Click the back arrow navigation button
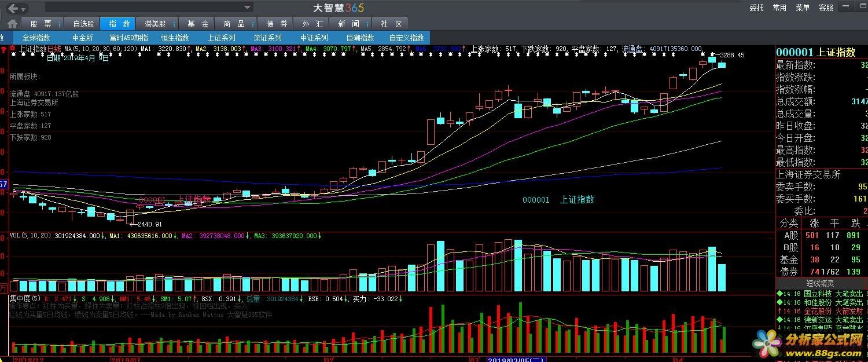 point(13,8)
